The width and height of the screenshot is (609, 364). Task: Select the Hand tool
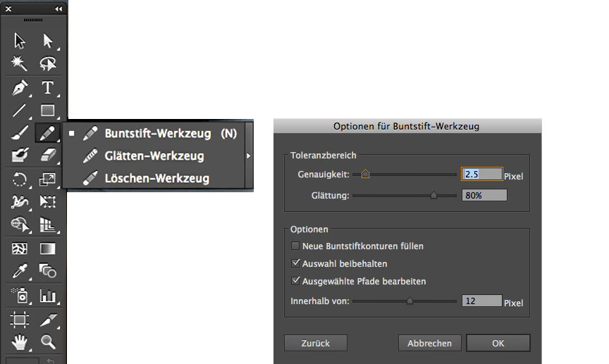[20, 342]
